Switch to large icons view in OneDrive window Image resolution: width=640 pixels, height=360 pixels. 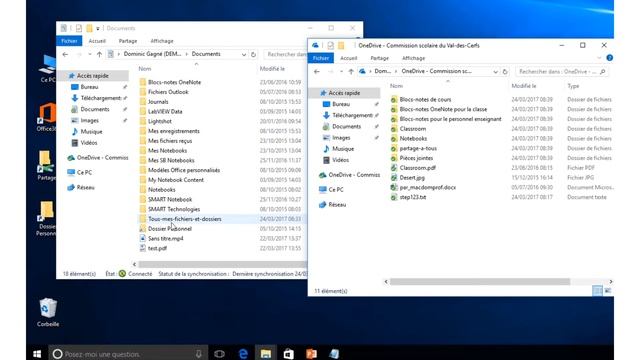pos(608,291)
